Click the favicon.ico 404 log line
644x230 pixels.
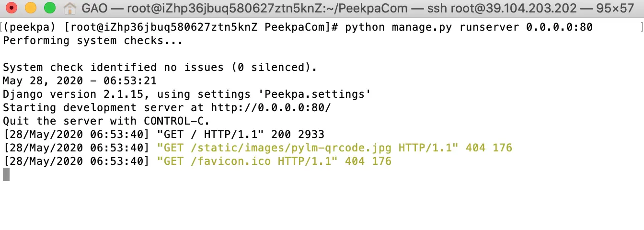click(197, 161)
